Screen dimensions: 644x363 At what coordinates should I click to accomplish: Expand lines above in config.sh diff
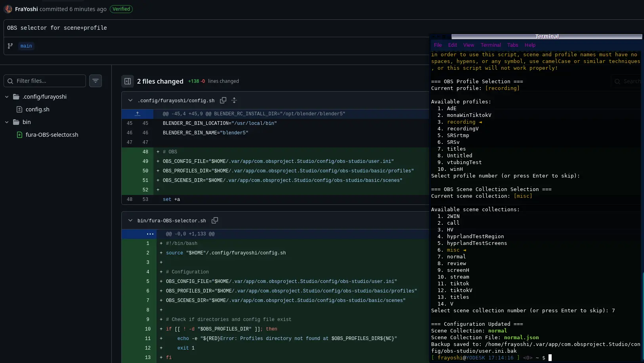click(x=138, y=114)
